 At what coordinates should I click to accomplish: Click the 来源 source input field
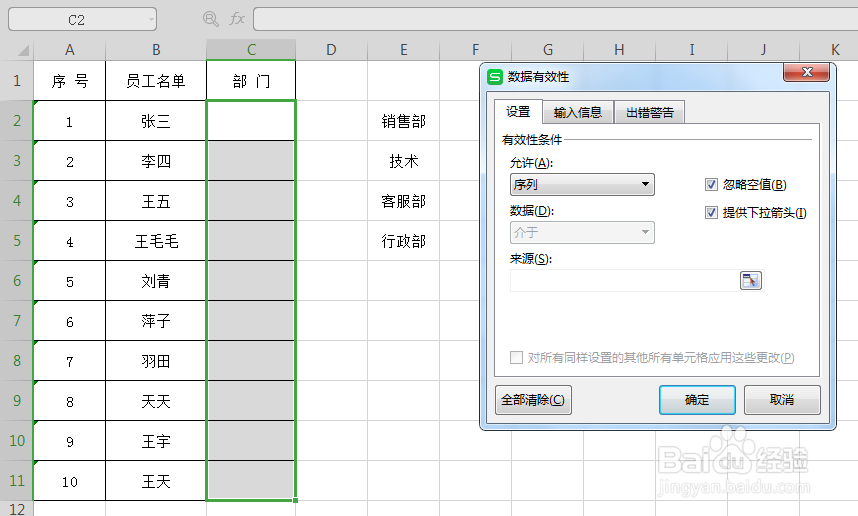[625, 281]
